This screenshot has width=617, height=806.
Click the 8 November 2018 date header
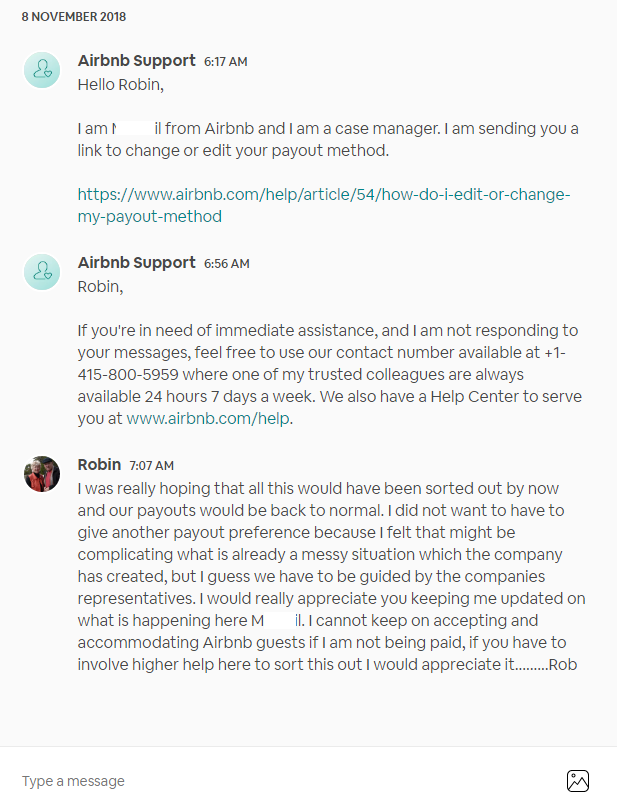(74, 17)
